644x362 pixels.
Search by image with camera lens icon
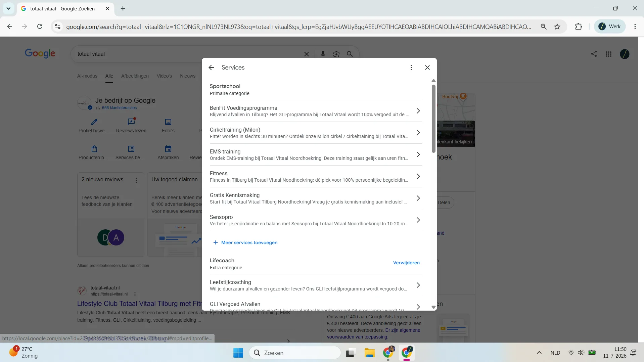pyautogui.click(x=336, y=54)
